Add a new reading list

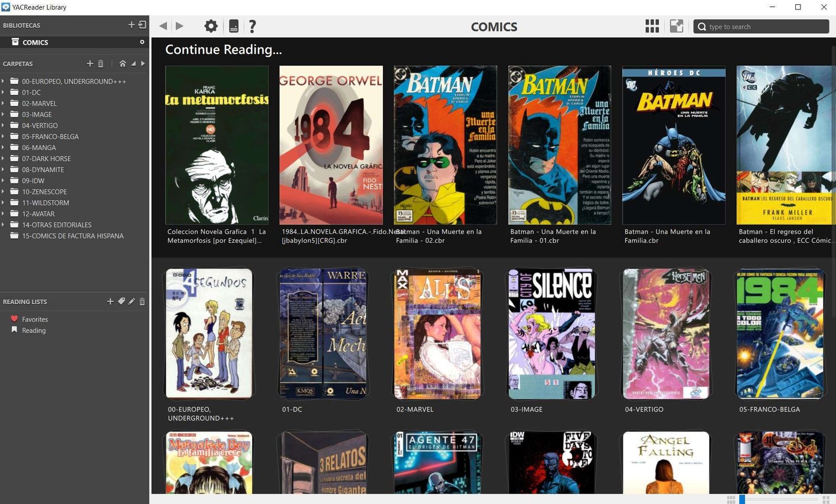[110, 301]
